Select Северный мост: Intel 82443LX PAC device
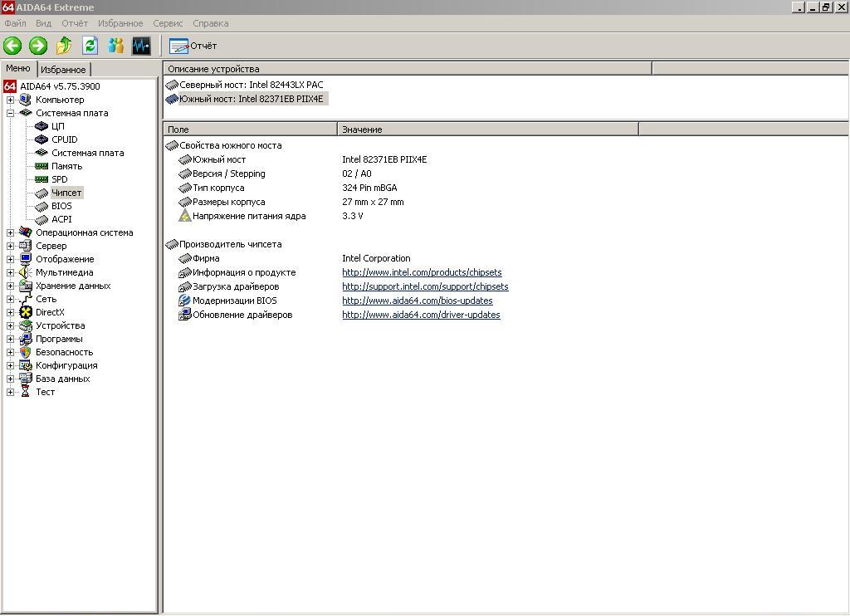The width and height of the screenshot is (850, 616). click(245, 86)
